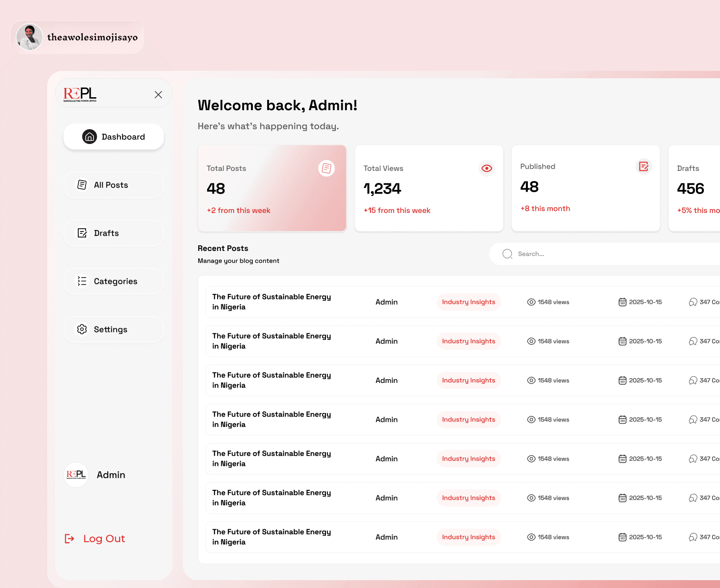Select the Total Posts 48 value
The height and width of the screenshot is (588, 720).
click(x=216, y=189)
